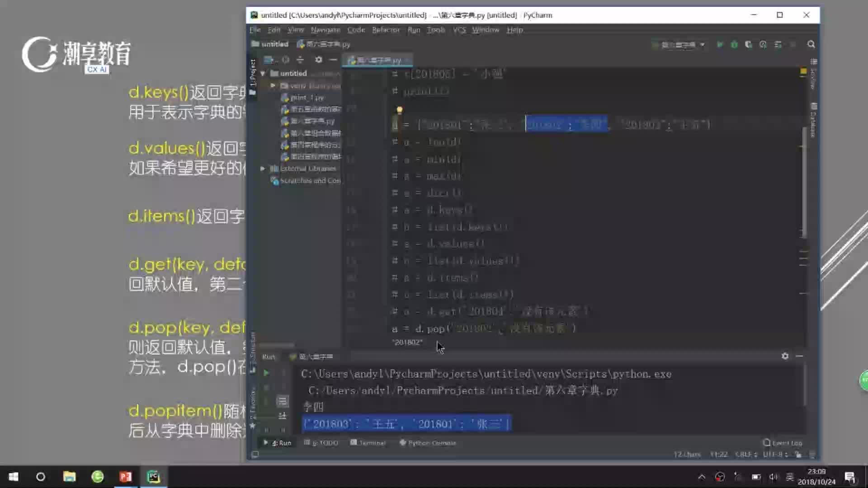Open the Help menu
Screen dimensions: 868x488
tap(514, 30)
